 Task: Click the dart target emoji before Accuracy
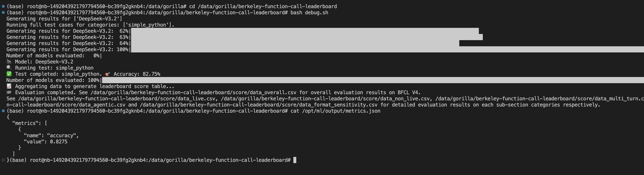[x=108, y=74]
